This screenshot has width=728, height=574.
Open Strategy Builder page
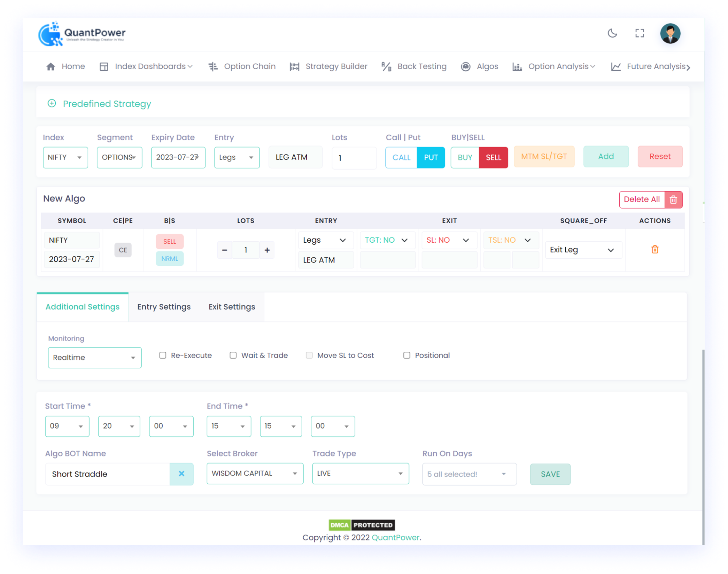(328, 66)
